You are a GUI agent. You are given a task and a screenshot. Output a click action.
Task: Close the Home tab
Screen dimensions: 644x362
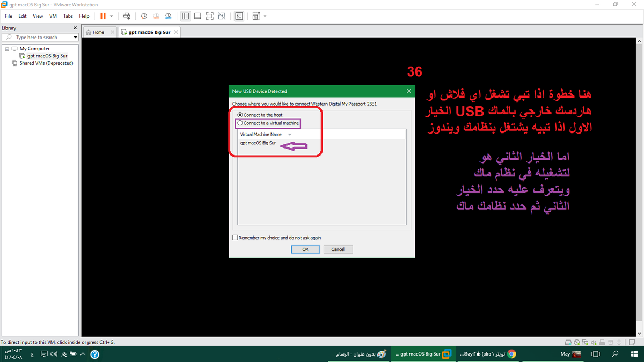click(112, 32)
